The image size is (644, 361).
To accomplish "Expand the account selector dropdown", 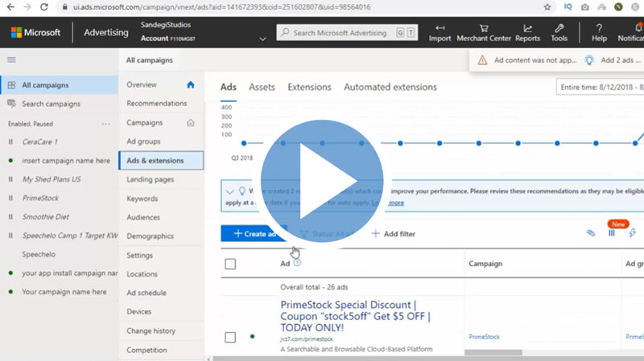I will click(262, 39).
